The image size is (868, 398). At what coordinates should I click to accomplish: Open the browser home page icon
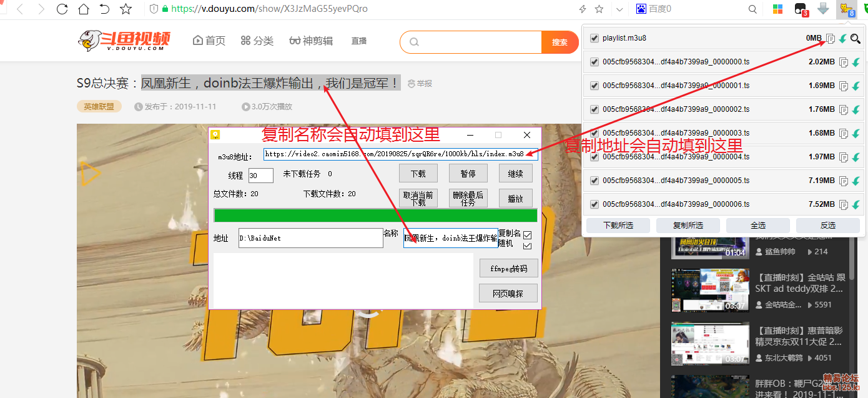tap(83, 9)
